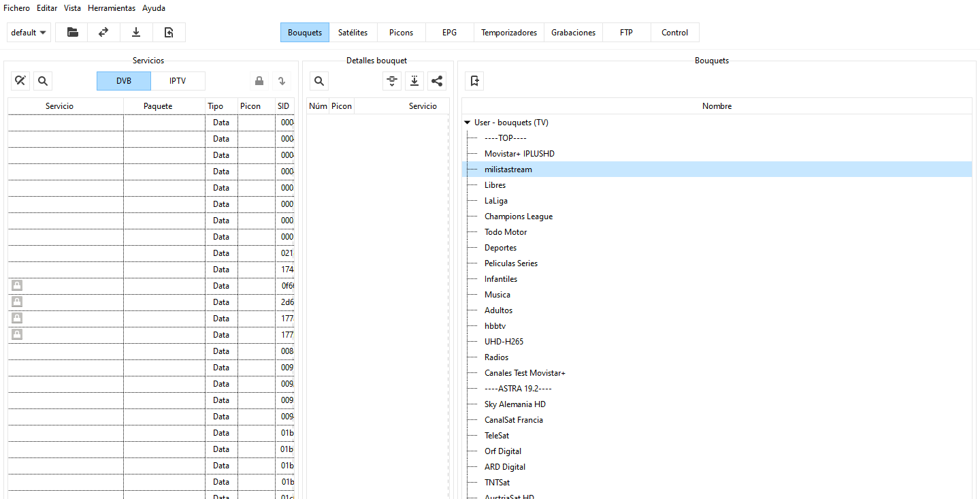The width and height of the screenshot is (980, 499).
Task: Open the default profile dropdown
Action: [x=29, y=33]
